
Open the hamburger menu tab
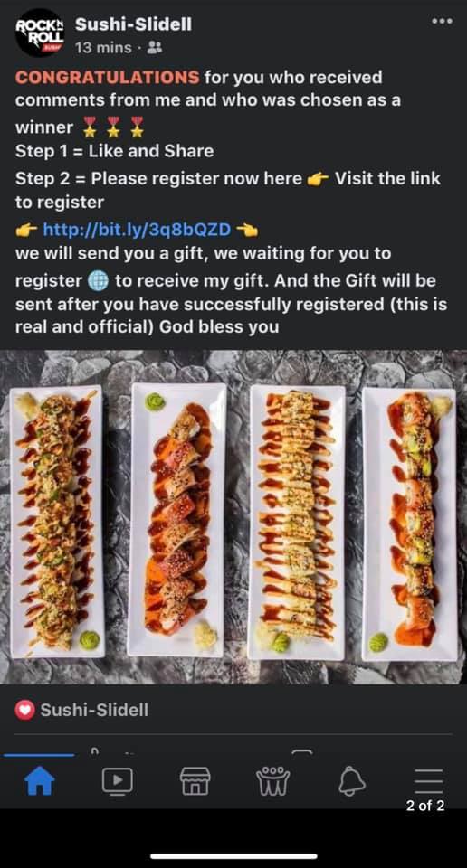428,781
